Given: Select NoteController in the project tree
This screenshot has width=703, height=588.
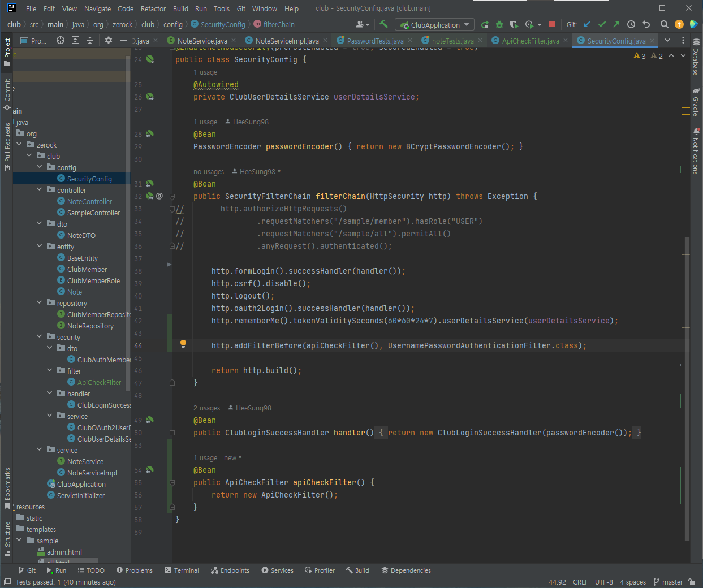Looking at the screenshot, I should click(x=89, y=201).
